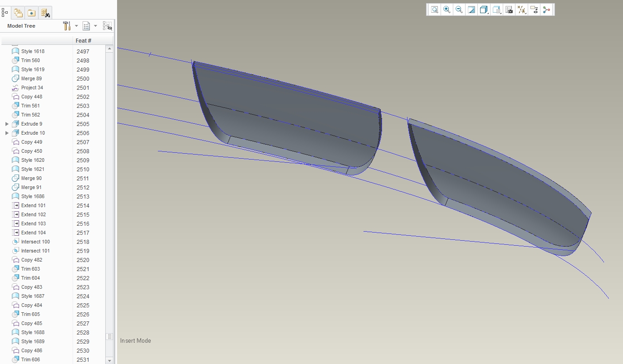Switch to the Model Tree navigator tab

point(5,13)
